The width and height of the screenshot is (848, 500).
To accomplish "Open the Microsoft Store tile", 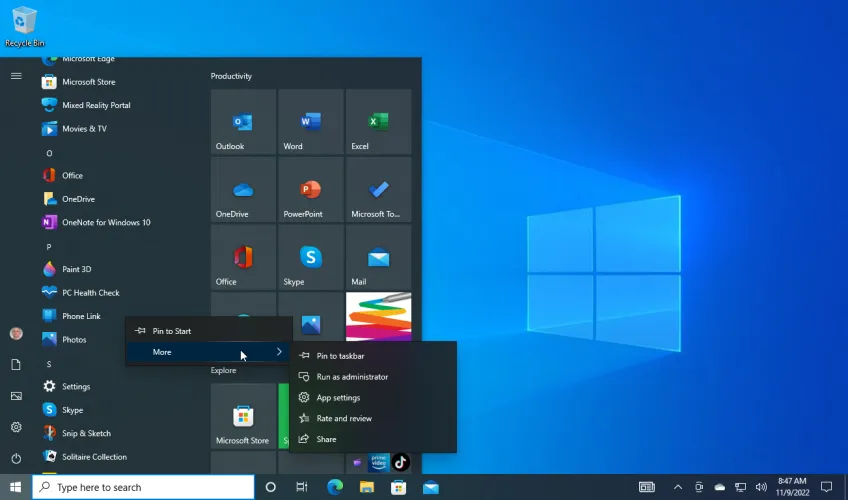I will (243, 416).
